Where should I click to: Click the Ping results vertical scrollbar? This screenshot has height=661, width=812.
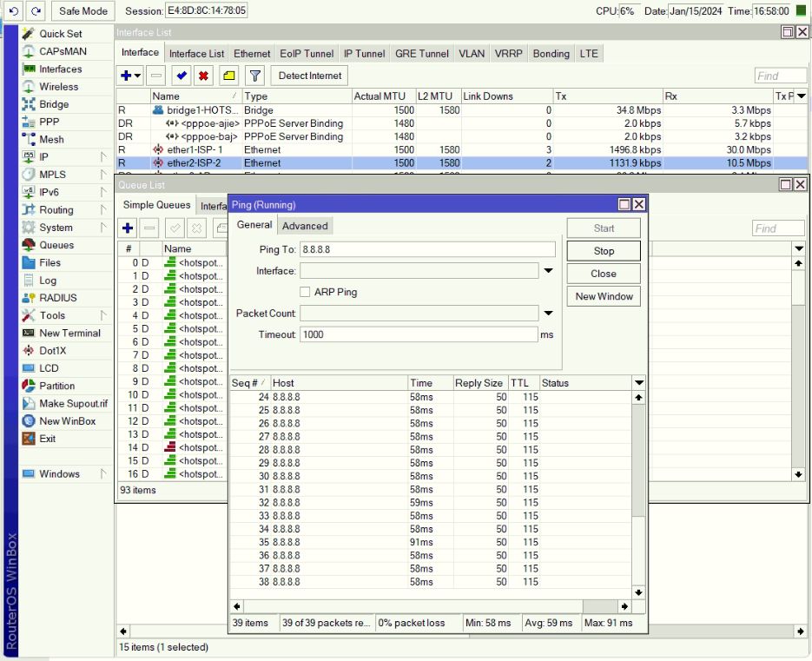pos(638,461)
